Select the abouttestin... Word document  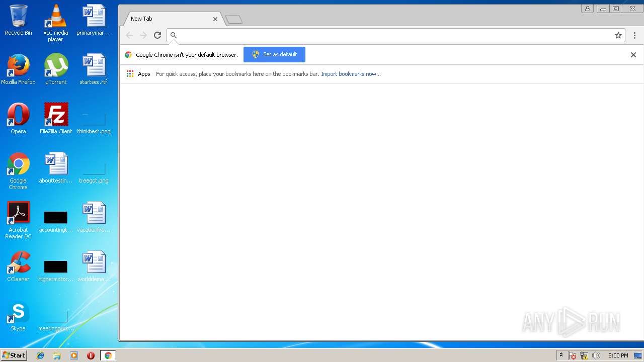coord(55,168)
